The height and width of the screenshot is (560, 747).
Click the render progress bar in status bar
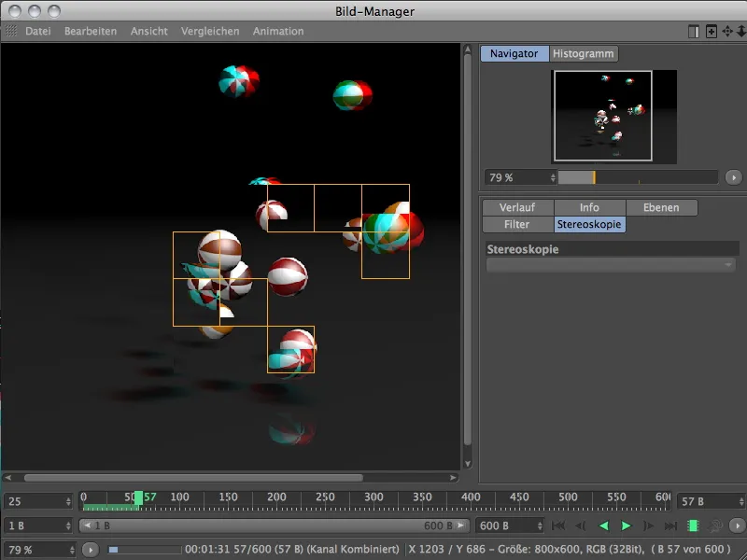[x=145, y=550]
